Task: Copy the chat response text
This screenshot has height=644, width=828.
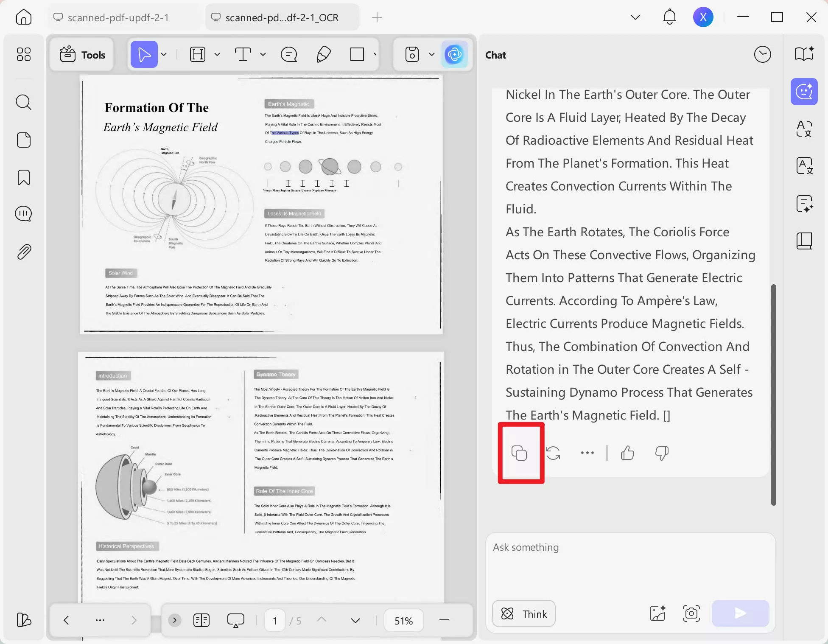Action: (519, 453)
